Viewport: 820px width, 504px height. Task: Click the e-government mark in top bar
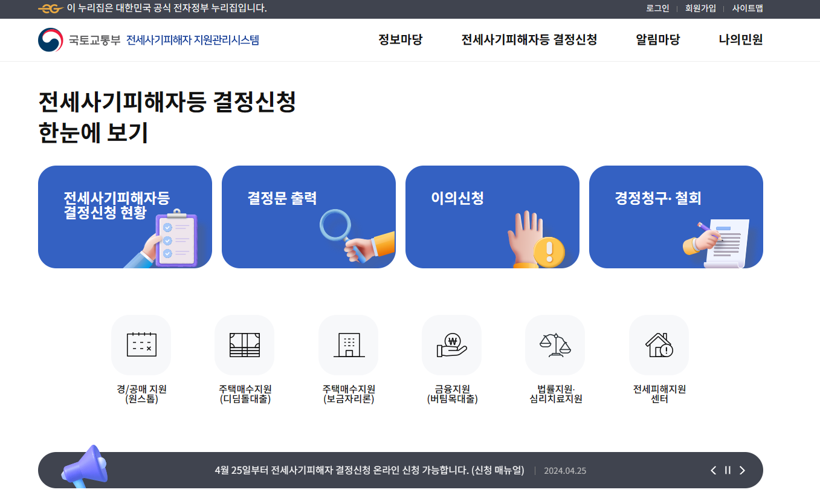[50, 8]
